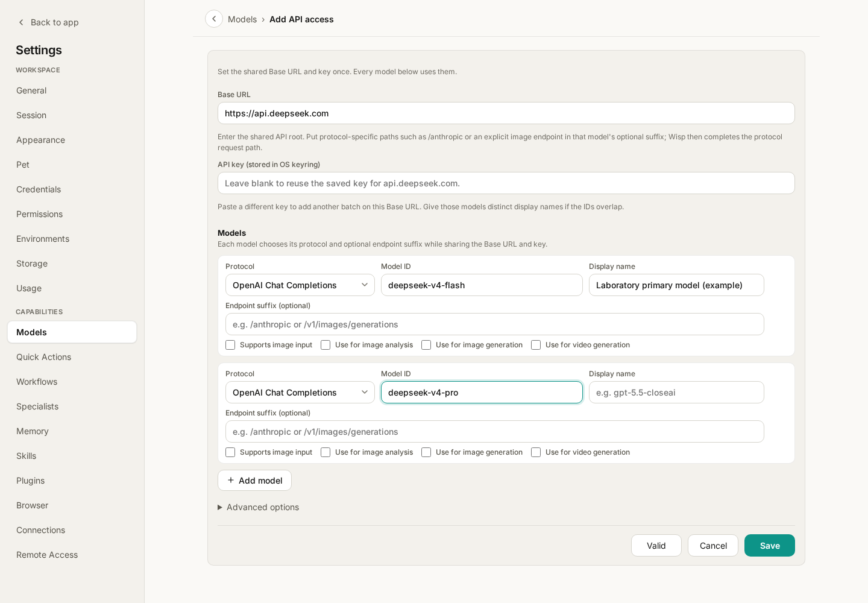Check Use for image generation for deepseek-v4-pro
Viewport: 868px width, 603px height.
426,452
